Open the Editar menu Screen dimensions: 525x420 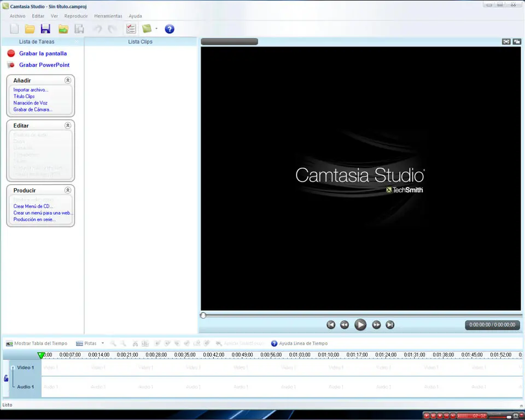coord(38,16)
